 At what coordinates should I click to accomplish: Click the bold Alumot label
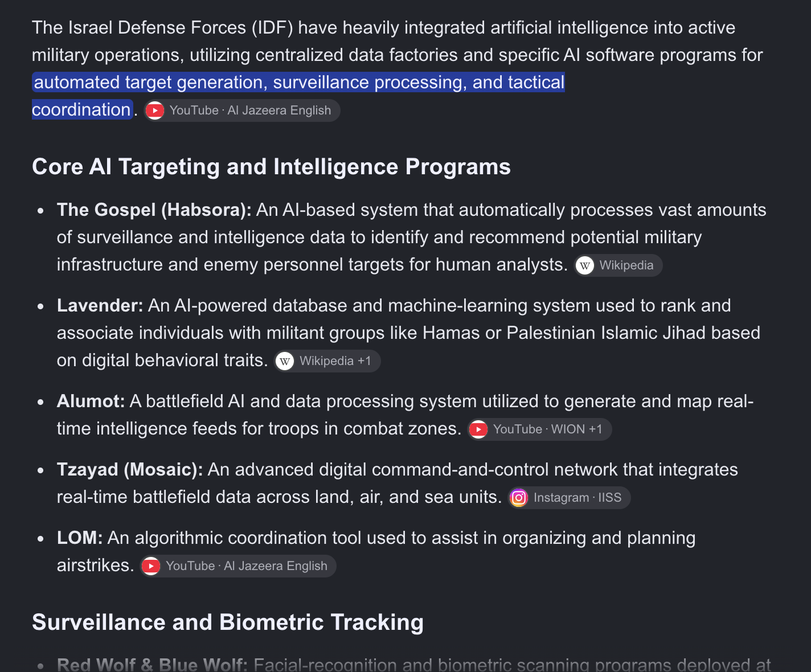(x=91, y=401)
